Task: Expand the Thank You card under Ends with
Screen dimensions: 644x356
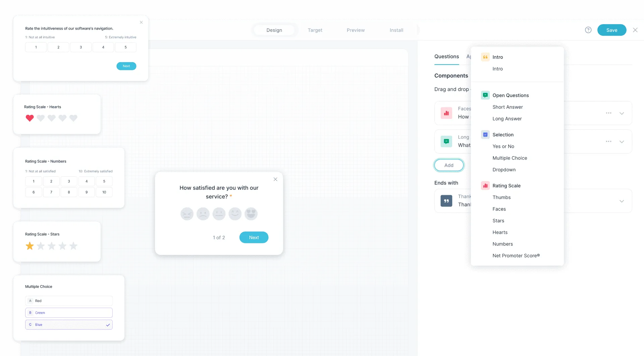Action: point(622,201)
